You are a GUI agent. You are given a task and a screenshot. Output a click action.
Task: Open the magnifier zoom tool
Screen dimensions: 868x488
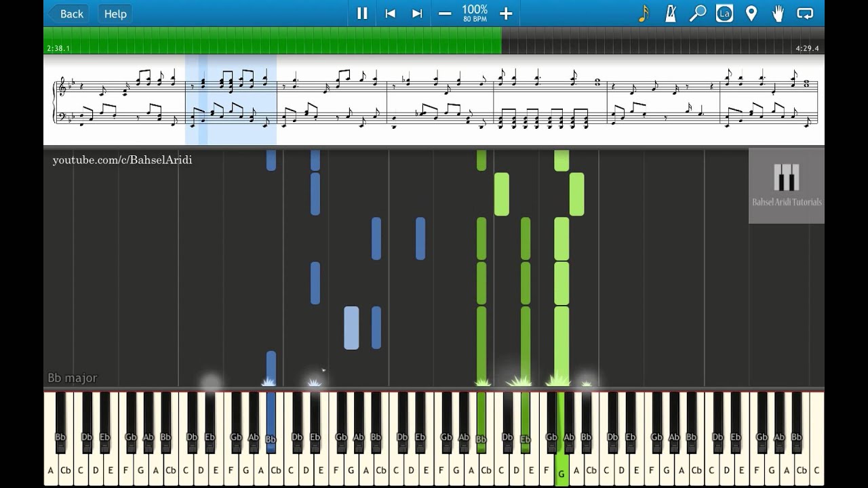[x=698, y=13]
